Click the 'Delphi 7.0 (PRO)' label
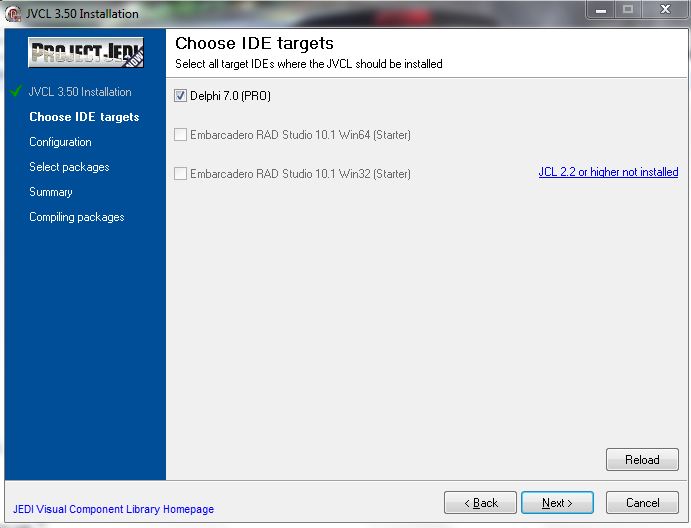The image size is (691, 528). tap(230, 96)
